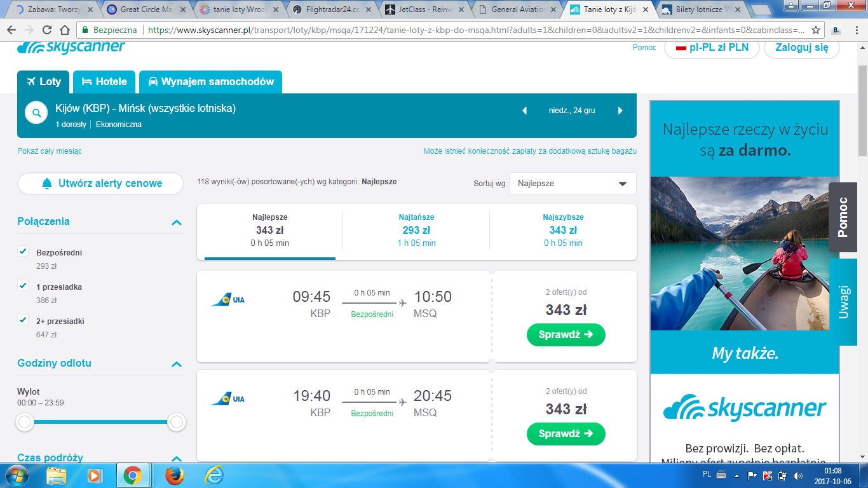
Task: Go to the next day arrow after niedz., 24 gru
Action: pos(620,111)
